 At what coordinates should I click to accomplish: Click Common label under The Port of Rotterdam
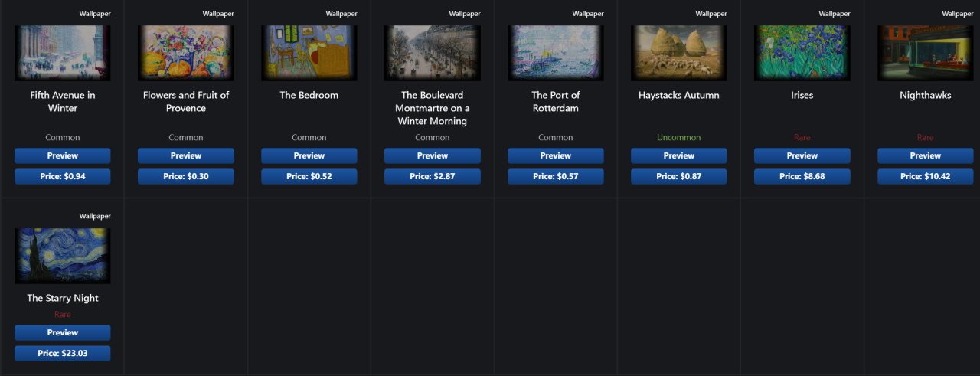pos(556,138)
